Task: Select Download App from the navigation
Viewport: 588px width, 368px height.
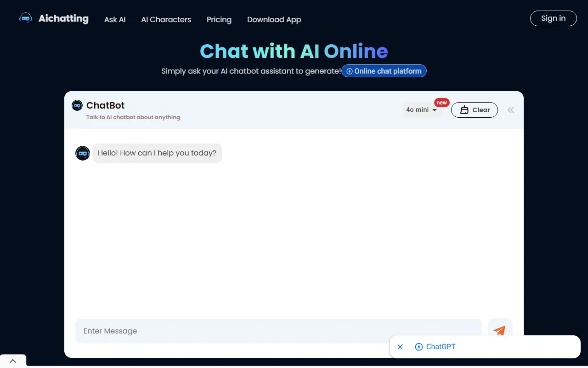Action: tap(274, 19)
